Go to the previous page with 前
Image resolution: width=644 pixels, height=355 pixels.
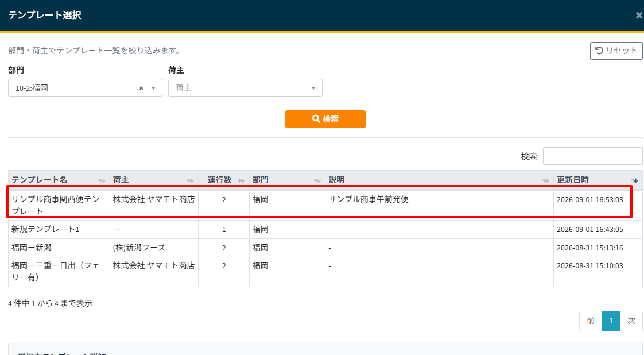591,321
